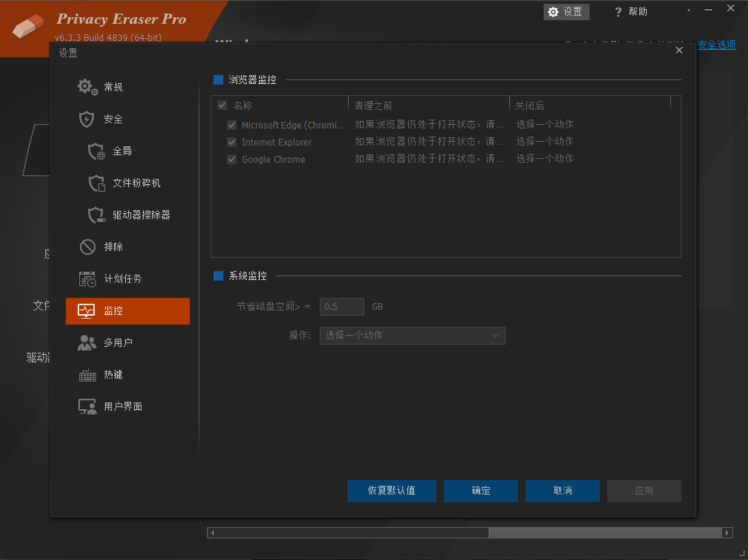Open 清理之前 option for Microsoft Edge row
This screenshot has width=748, height=560.
429,125
